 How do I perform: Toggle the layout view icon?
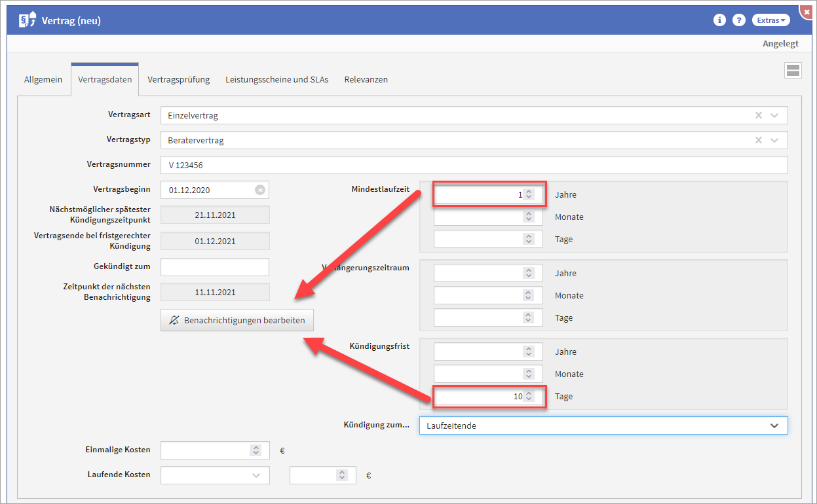point(793,71)
